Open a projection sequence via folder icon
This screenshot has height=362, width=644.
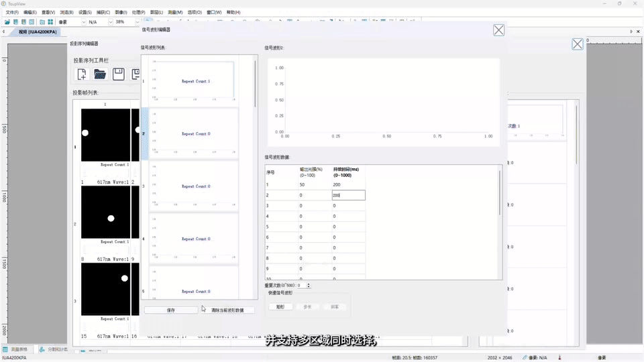[x=100, y=74]
